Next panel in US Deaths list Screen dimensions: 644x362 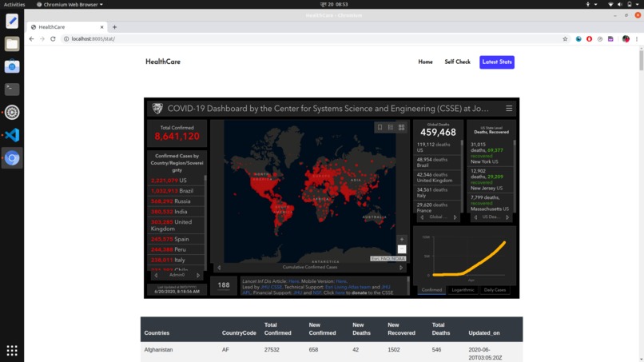507,217
